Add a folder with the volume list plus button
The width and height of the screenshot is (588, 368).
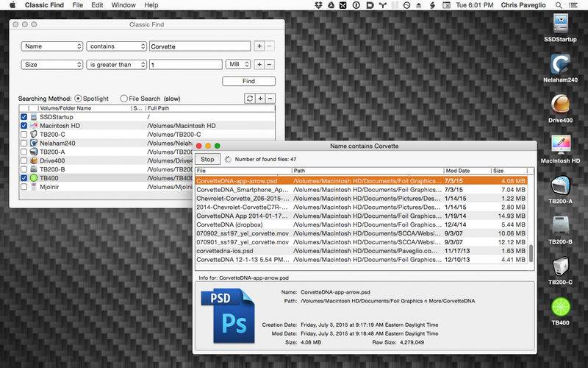(x=260, y=99)
